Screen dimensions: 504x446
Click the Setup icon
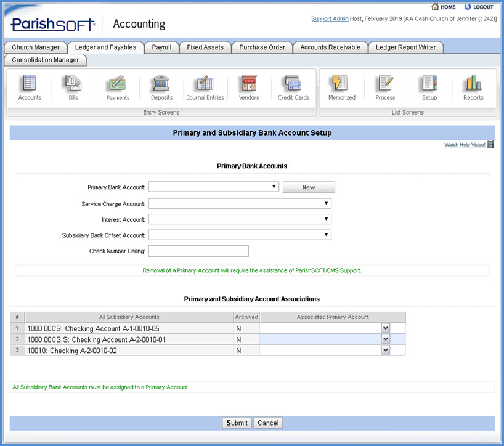tap(429, 86)
